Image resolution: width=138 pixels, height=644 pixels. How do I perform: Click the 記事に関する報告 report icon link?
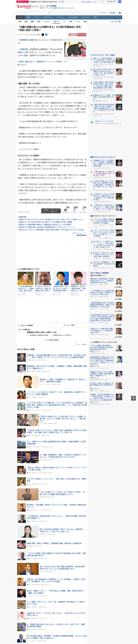pyautogui.click(x=24, y=212)
